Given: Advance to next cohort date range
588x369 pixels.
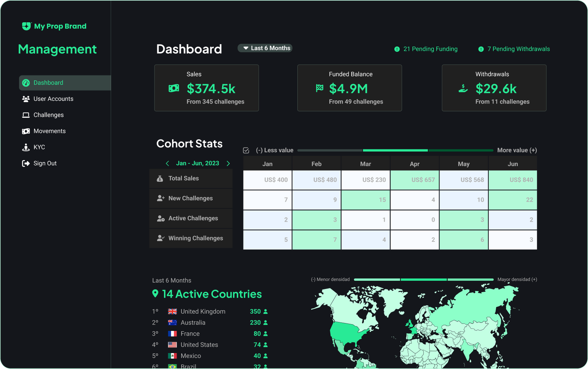Looking at the screenshot, I should pos(228,163).
